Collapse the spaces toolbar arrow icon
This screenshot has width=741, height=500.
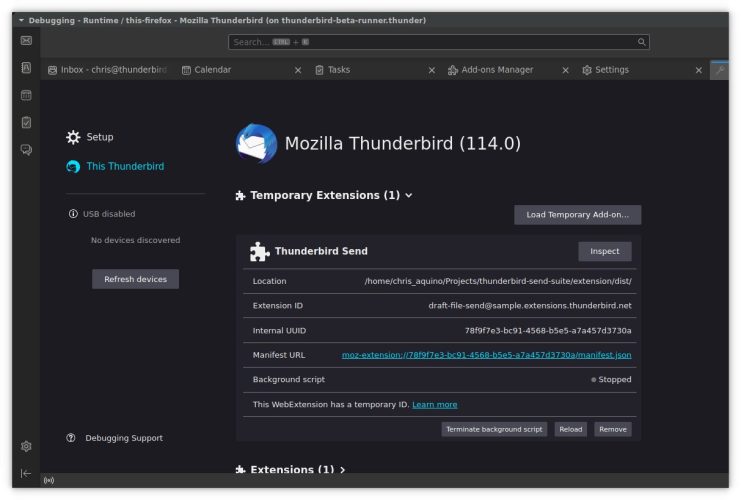[x=26, y=473]
